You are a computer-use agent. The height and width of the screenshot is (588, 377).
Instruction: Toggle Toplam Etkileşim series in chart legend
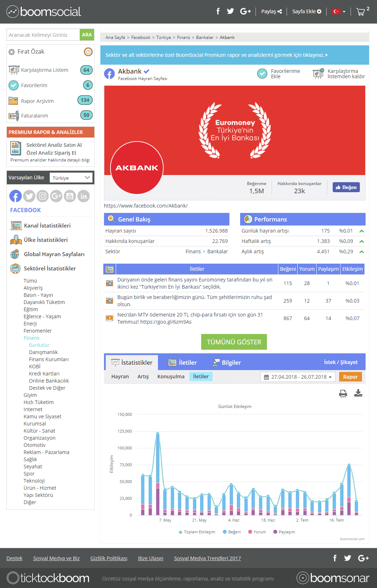point(197,532)
